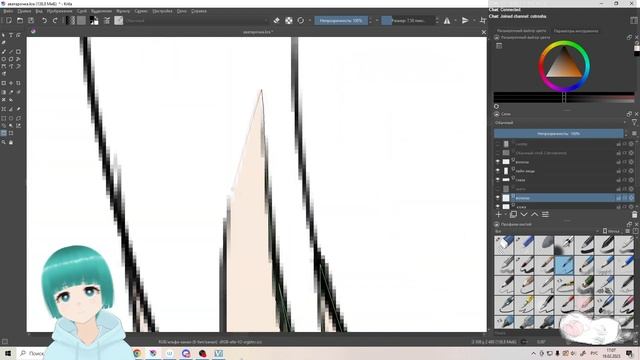Open the gradient chooser in the toolbar

pyautogui.click(x=71, y=20)
